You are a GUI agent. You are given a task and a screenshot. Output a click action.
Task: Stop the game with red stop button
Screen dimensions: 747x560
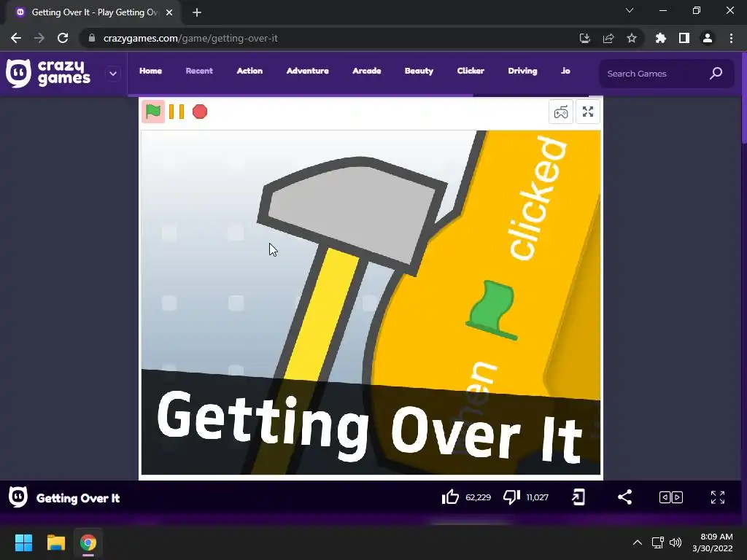[x=200, y=112]
